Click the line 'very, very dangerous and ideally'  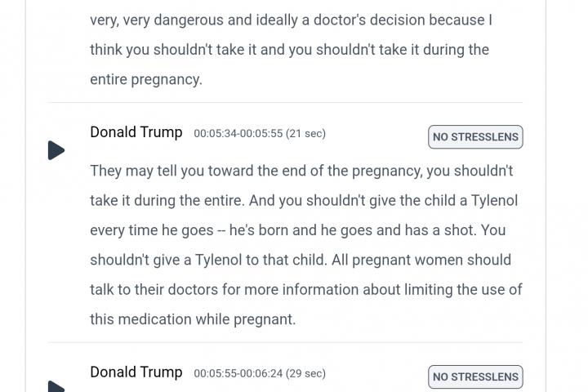pyautogui.click(x=291, y=20)
